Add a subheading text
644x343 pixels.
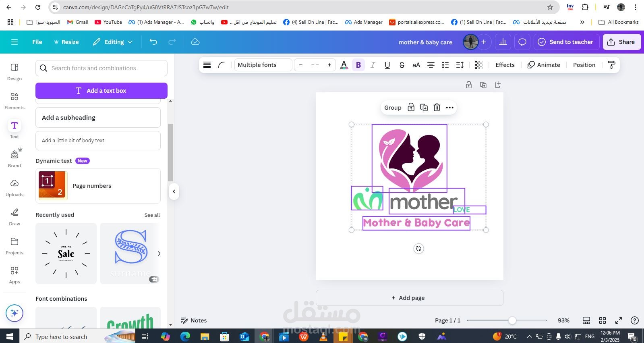tap(98, 118)
